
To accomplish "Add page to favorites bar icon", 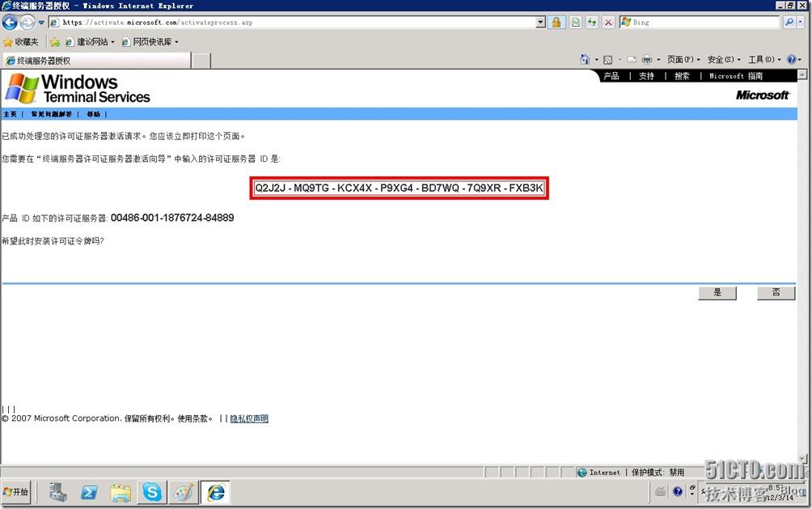I will coord(55,42).
